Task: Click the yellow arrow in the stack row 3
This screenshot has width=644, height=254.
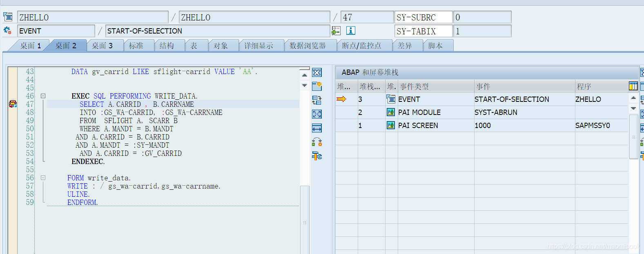Action: point(341,99)
